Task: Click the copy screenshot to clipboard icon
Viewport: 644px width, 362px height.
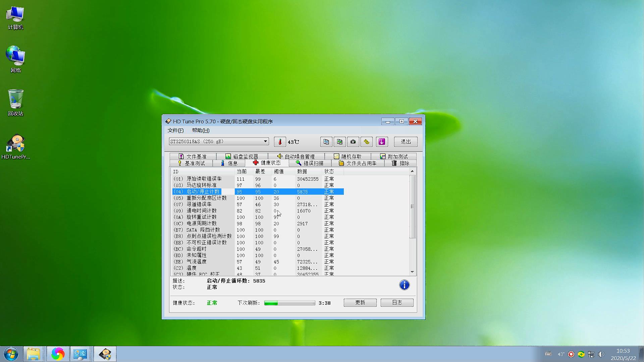Action: tap(339, 142)
